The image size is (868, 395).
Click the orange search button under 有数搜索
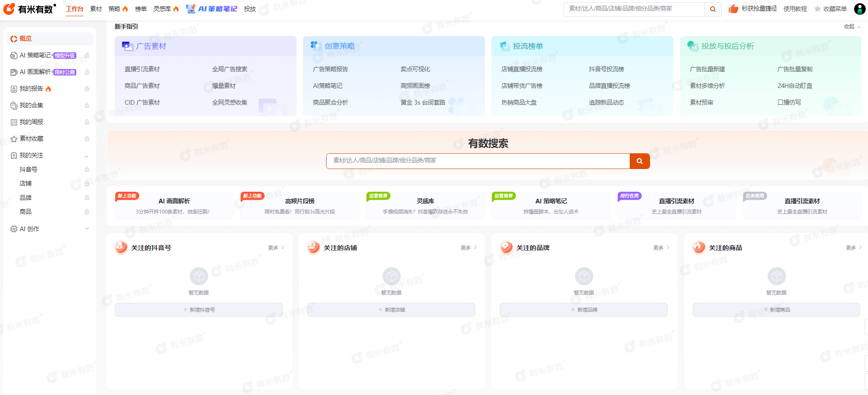(640, 161)
